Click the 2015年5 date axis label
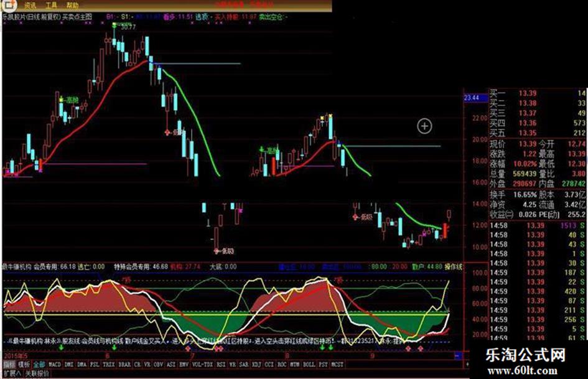Screen dimensions: 588x379 [x=16, y=355]
